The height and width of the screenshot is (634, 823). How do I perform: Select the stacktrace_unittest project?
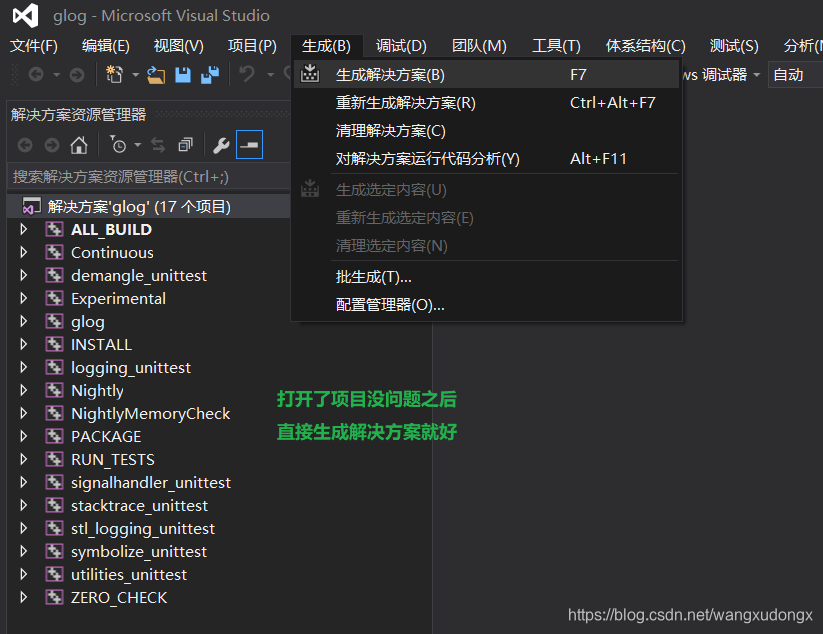[x=139, y=505]
